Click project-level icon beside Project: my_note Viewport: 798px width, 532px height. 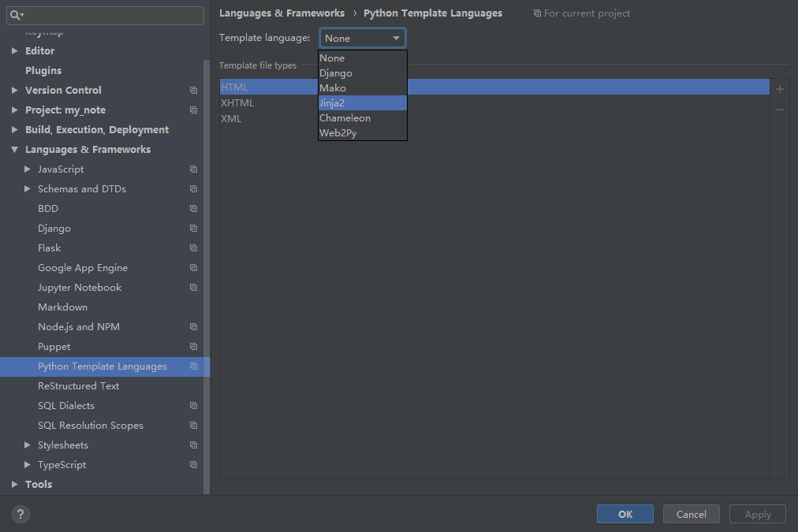pyautogui.click(x=193, y=110)
